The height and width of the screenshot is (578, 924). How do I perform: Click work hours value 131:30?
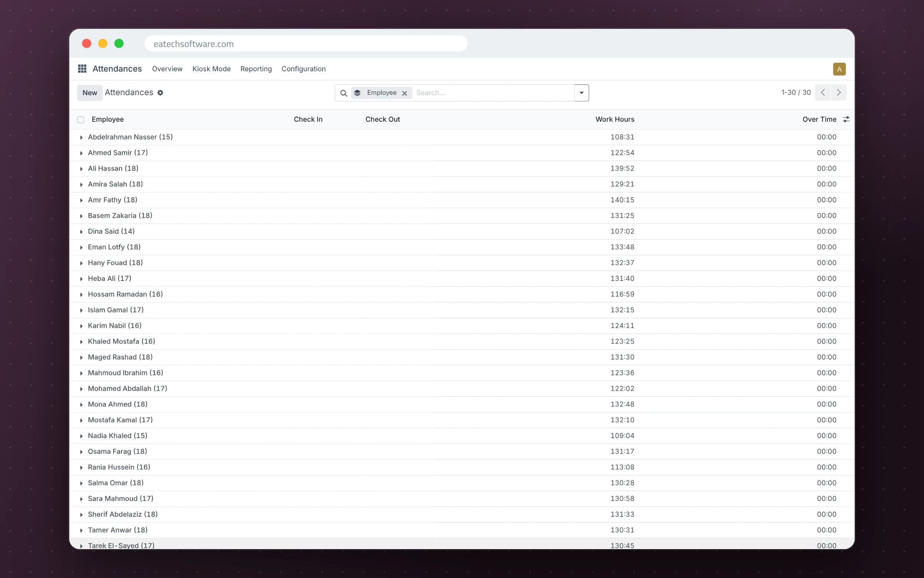tap(622, 357)
